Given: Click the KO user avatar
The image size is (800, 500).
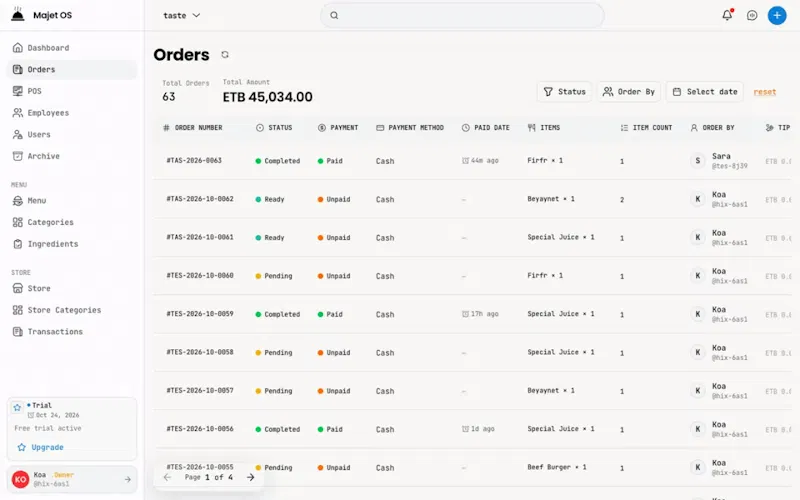Looking at the screenshot, I should click(x=20, y=479).
